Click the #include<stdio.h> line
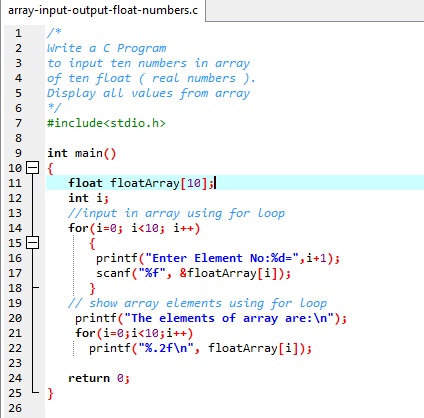 pos(106,123)
